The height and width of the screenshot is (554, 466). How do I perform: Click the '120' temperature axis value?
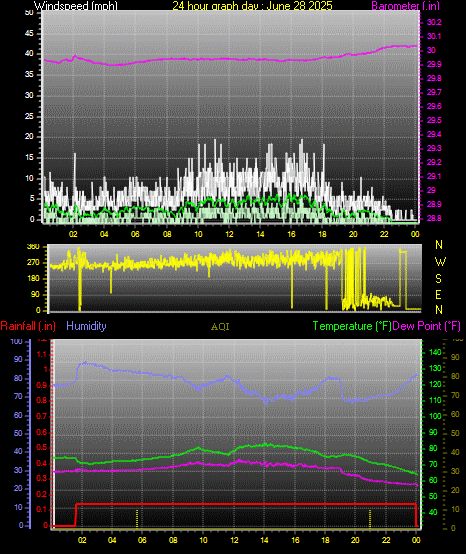click(435, 384)
